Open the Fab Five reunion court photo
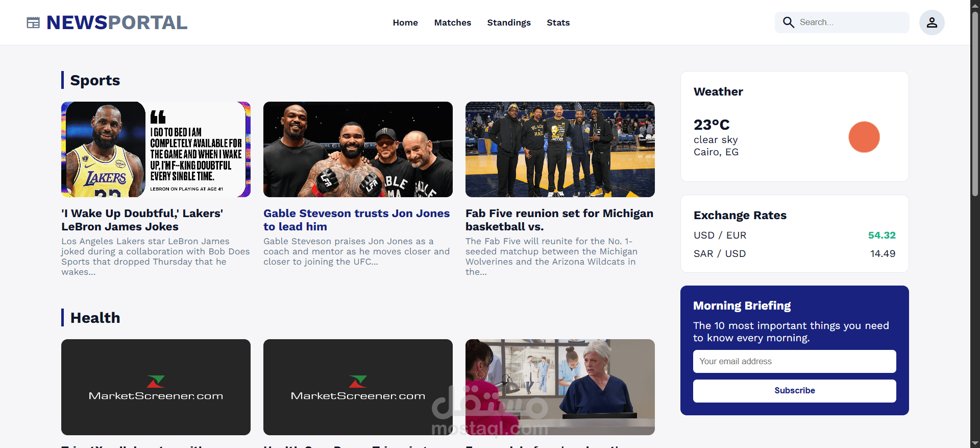Image resolution: width=980 pixels, height=448 pixels. pyautogui.click(x=560, y=149)
